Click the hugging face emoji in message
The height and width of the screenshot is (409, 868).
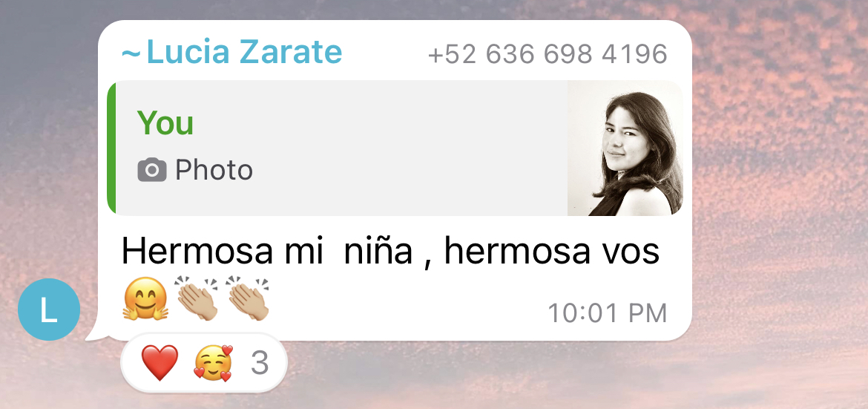coord(145,298)
